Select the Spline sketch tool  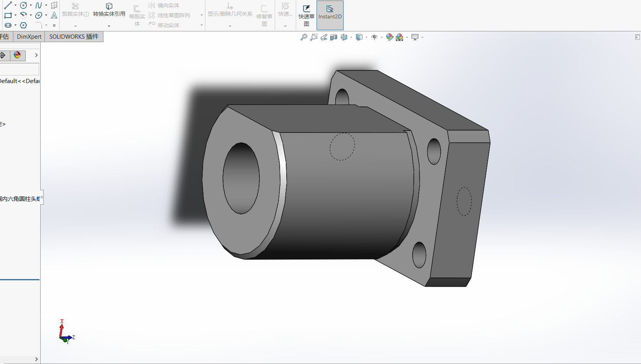(39, 5)
